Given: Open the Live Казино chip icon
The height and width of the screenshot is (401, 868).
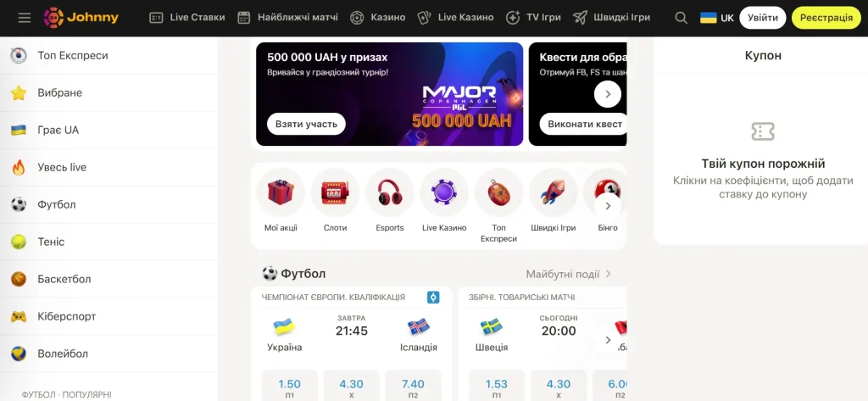Looking at the screenshot, I should [444, 192].
